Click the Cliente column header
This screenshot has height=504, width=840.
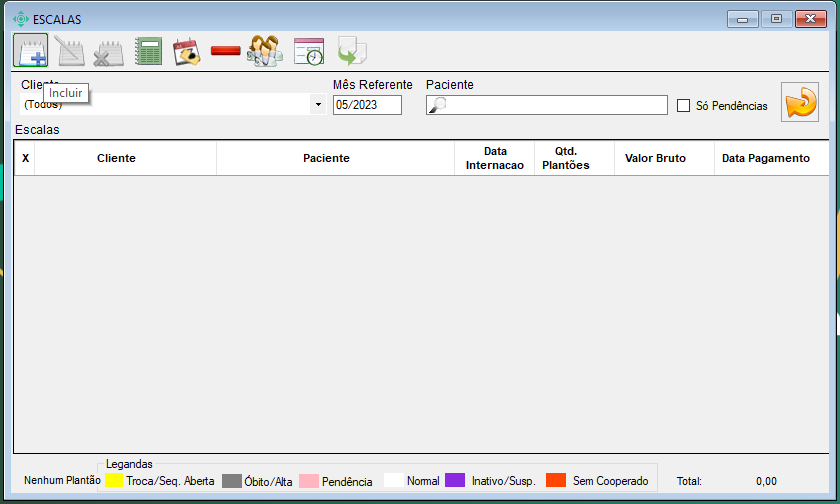click(x=116, y=158)
